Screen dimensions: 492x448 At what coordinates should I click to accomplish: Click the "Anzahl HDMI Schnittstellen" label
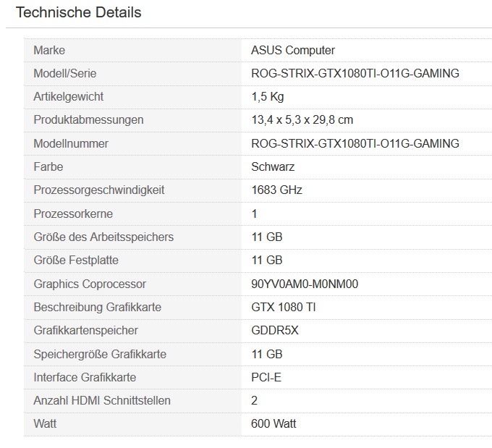click(102, 400)
